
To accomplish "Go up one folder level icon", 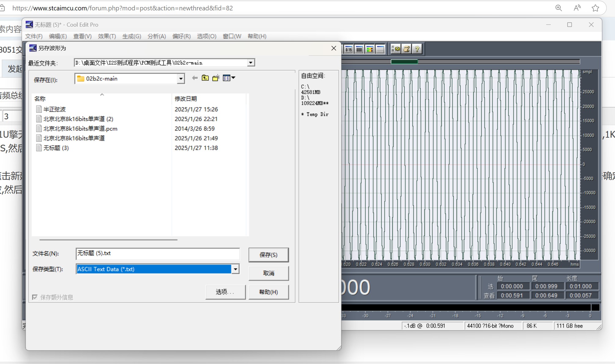I will pos(205,78).
